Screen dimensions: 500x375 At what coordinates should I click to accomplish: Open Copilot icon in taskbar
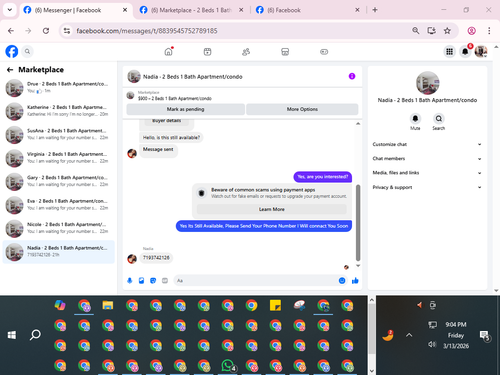(60, 305)
